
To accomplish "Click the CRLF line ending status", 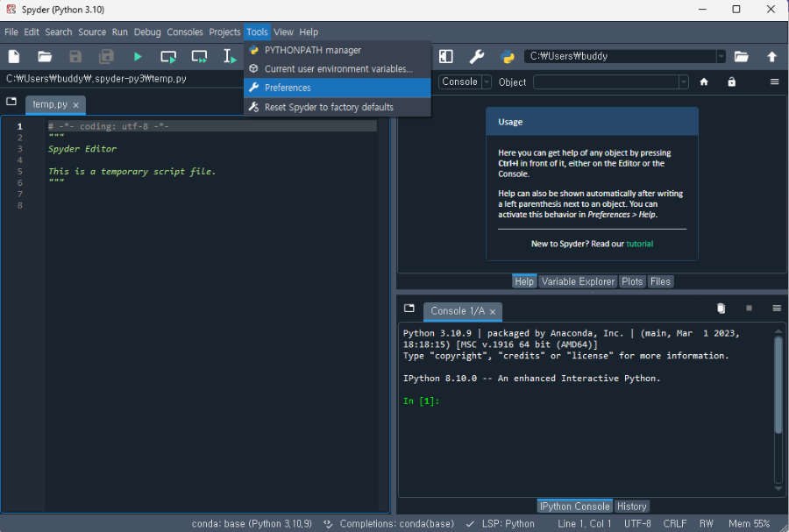I will 674,524.
